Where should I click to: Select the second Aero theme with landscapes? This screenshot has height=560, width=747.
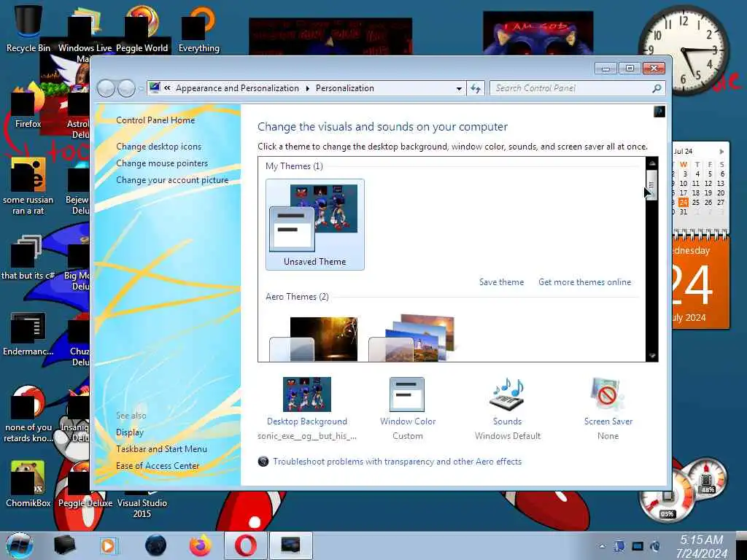413,338
